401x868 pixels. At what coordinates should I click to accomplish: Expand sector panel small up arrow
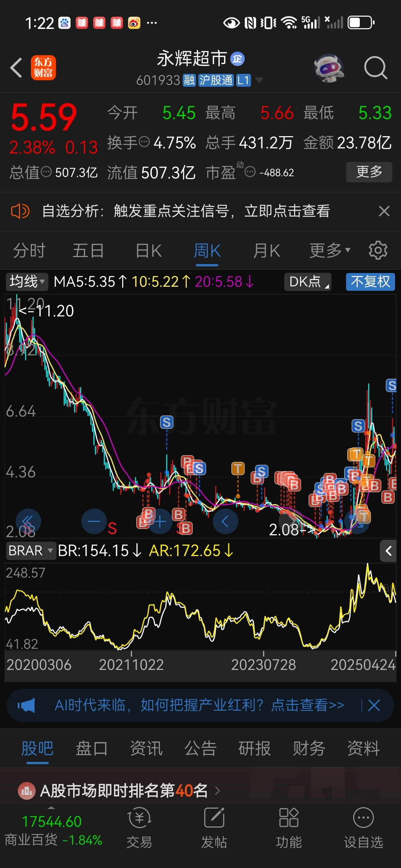pos(52,808)
